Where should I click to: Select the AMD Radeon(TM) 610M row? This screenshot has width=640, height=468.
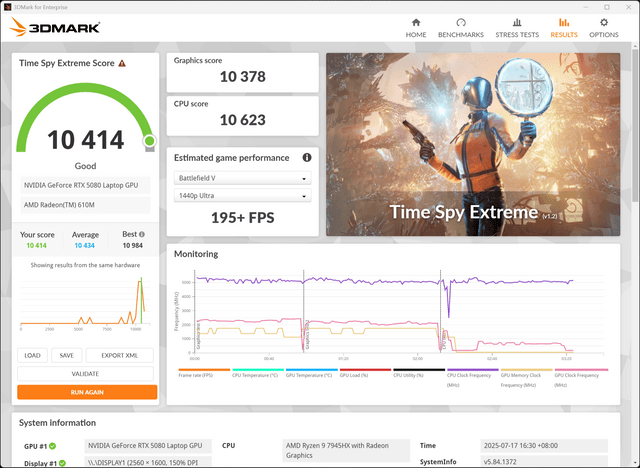click(x=85, y=205)
